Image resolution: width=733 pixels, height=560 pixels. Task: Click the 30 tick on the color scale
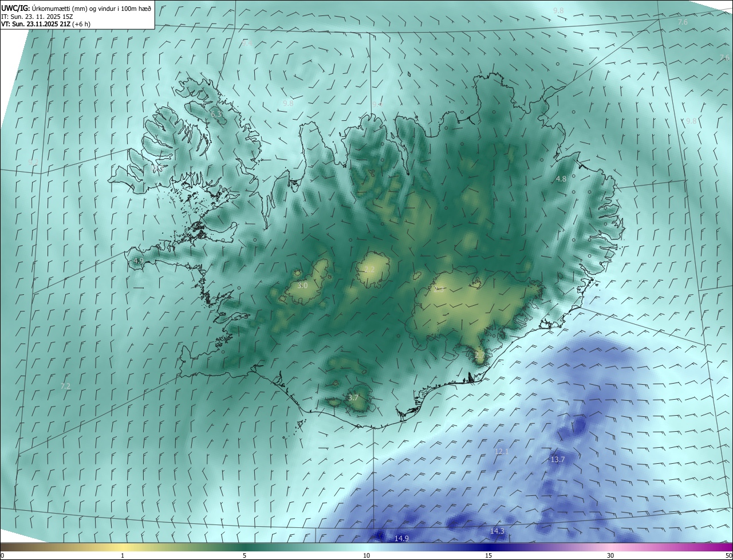point(610,555)
